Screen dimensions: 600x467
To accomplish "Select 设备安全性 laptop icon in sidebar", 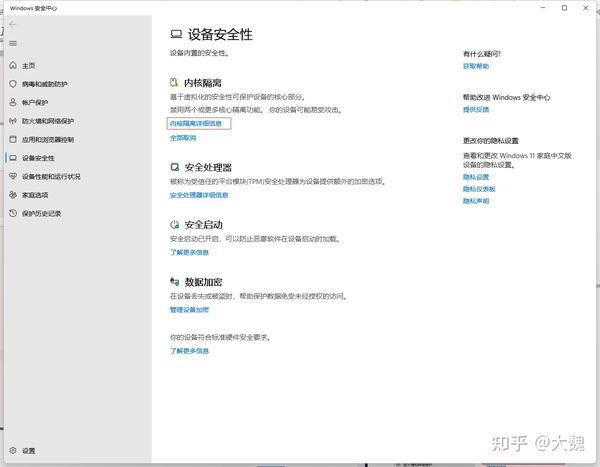I will [13, 158].
